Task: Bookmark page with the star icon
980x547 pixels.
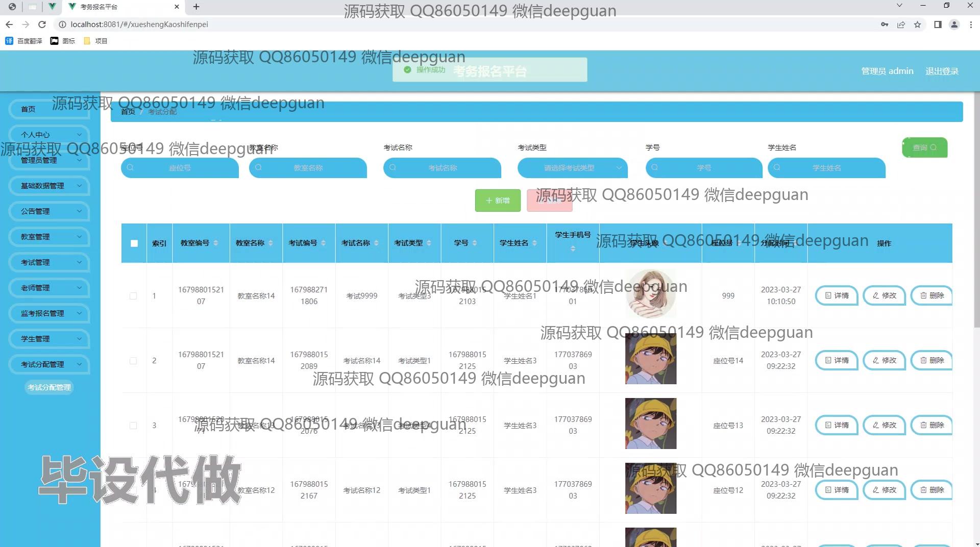Action: [x=917, y=24]
